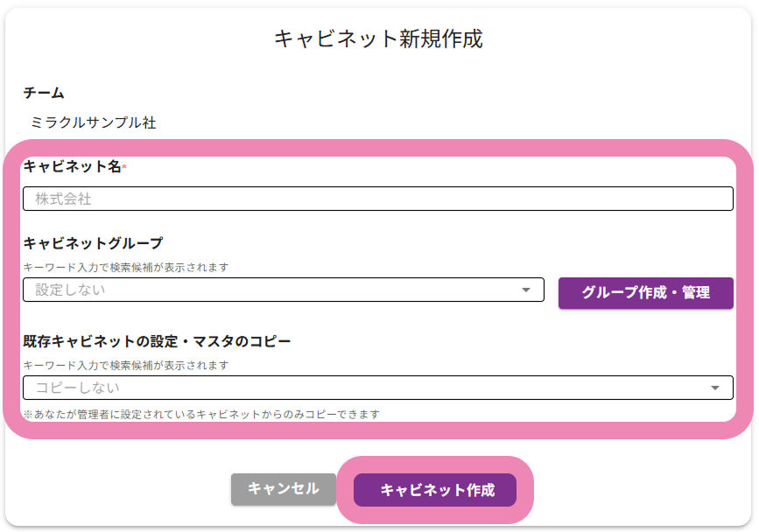Viewport: 759px width, 532px height.
Task: Select the ミラクルサンプル社 team name text
Action: (x=93, y=122)
